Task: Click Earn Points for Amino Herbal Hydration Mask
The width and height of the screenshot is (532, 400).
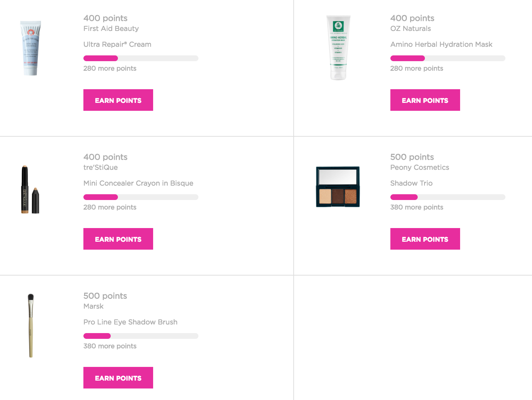Action: (425, 100)
